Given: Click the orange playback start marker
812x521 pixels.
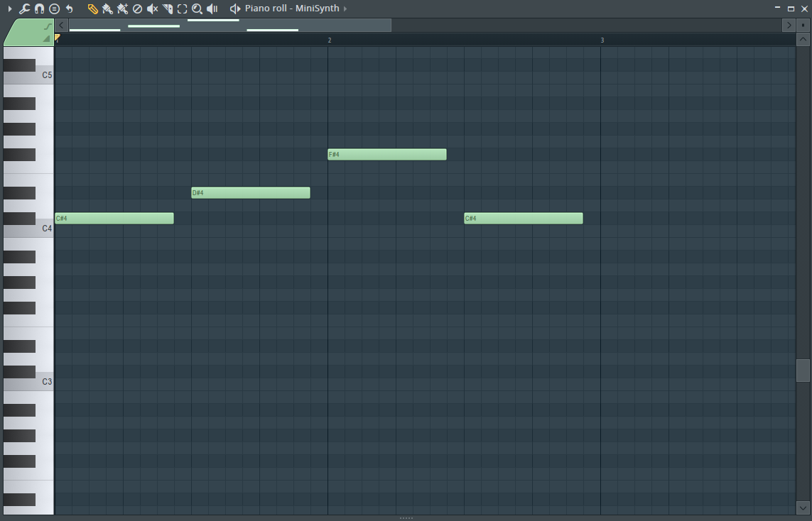Looking at the screenshot, I should [x=58, y=38].
